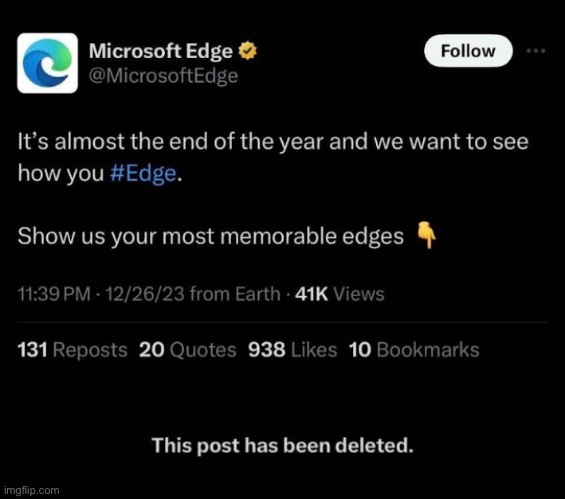Click the gold verified badge
The image size is (565, 499).
coord(248,50)
